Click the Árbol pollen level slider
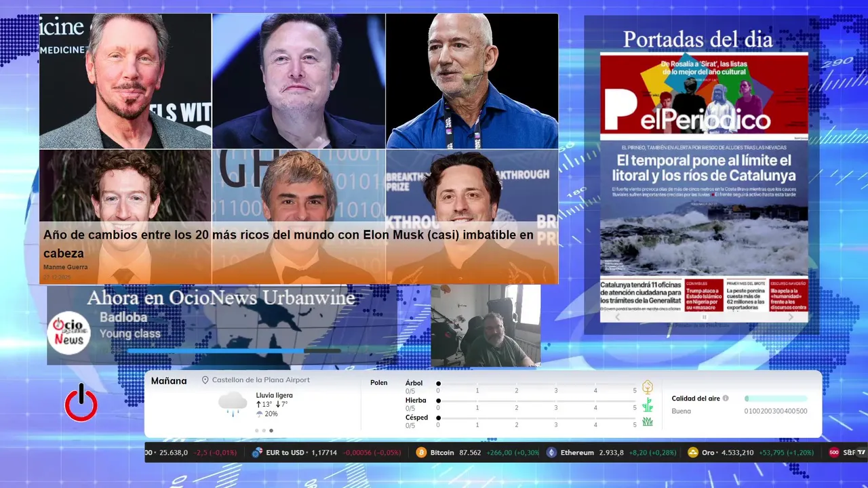 [x=536, y=384]
